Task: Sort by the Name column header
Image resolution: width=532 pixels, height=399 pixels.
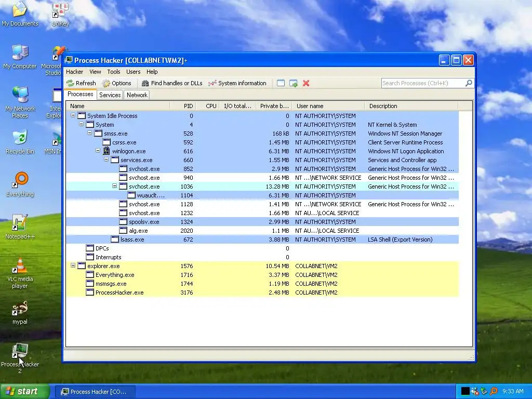Action: click(118, 106)
